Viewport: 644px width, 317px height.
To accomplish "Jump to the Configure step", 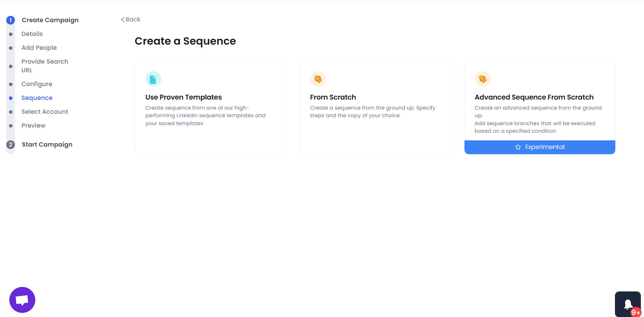I will tap(37, 84).
